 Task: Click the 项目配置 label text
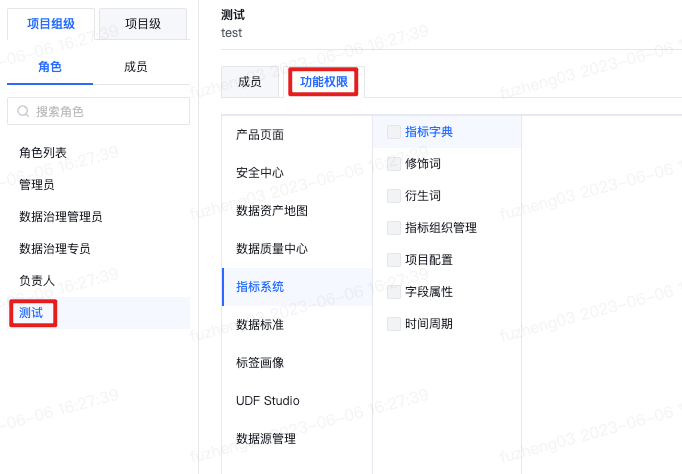pyautogui.click(x=429, y=260)
